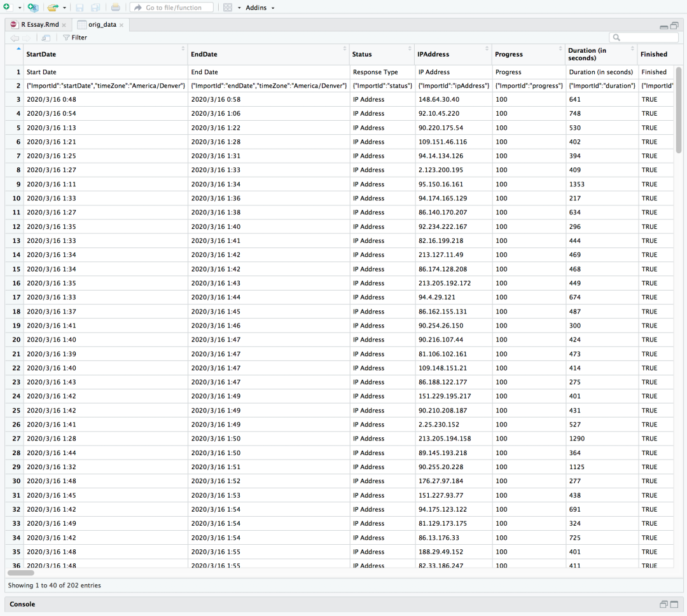Sort by the Status column
The image size is (687, 616).
pyautogui.click(x=382, y=54)
